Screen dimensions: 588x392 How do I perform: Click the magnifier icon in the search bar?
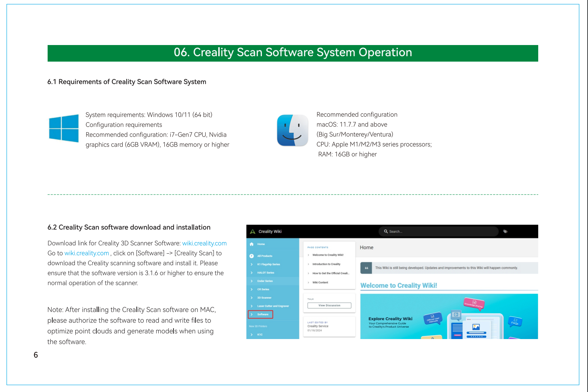386,232
